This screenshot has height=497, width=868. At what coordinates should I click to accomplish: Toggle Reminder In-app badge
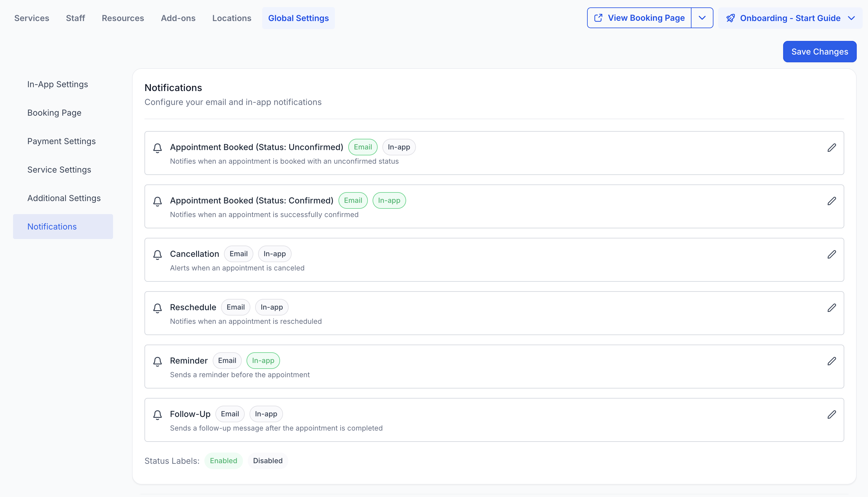tap(263, 361)
